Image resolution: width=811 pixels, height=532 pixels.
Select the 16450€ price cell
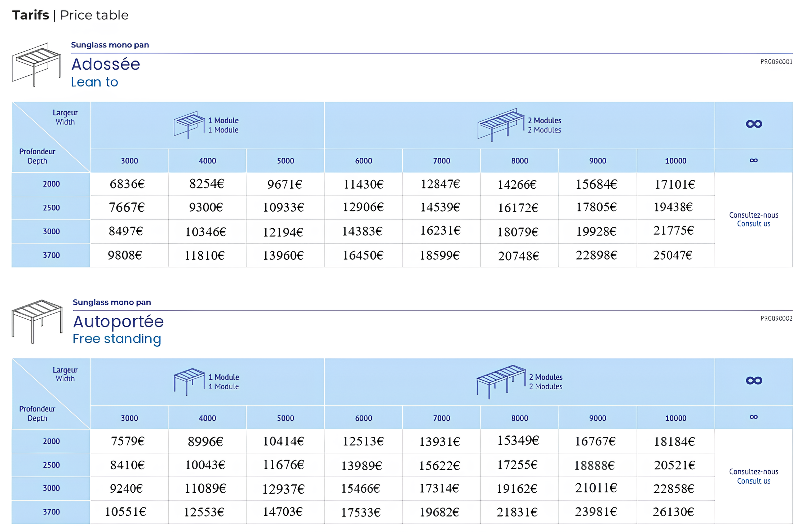coord(363,255)
